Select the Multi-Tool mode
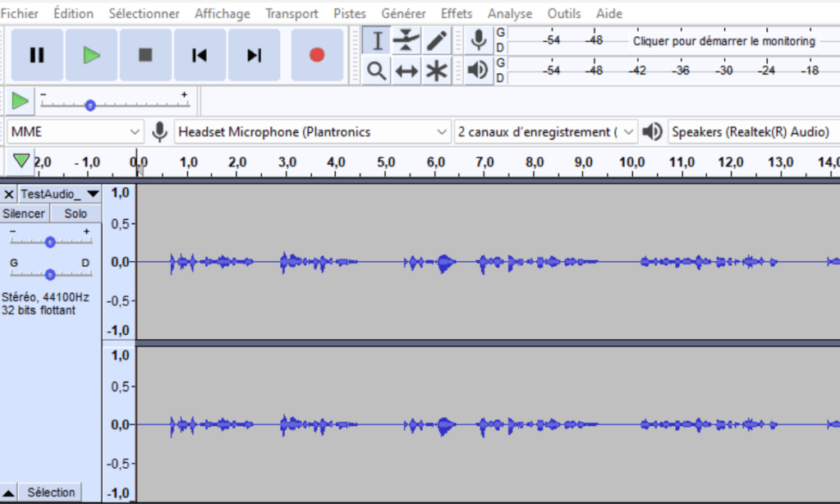 tap(436, 71)
